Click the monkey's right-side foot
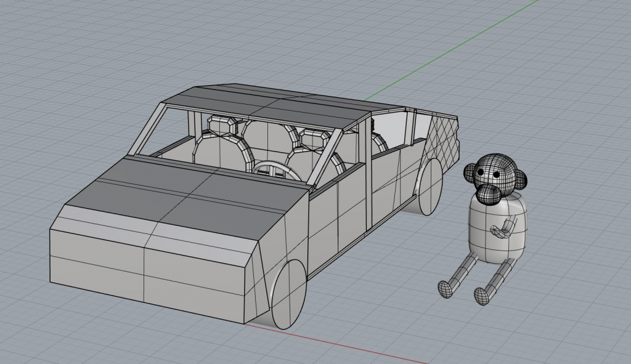This screenshot has width=631, height=364. click(481, 296)
